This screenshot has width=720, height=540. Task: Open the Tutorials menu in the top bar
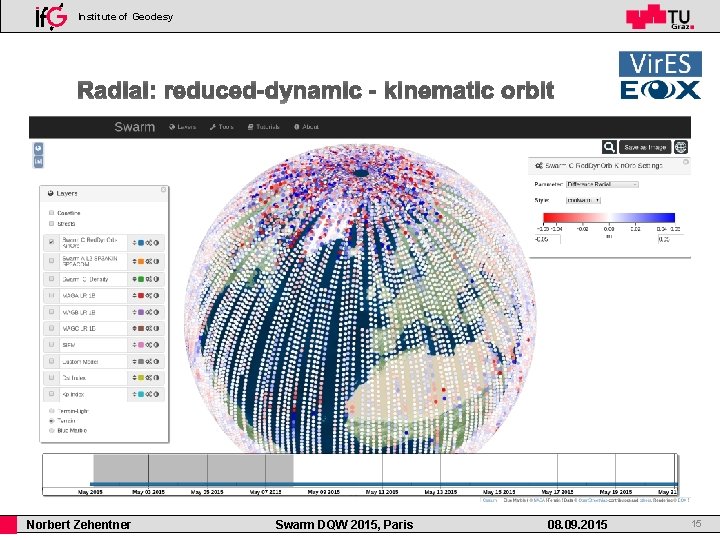click(x=264, y=127)
